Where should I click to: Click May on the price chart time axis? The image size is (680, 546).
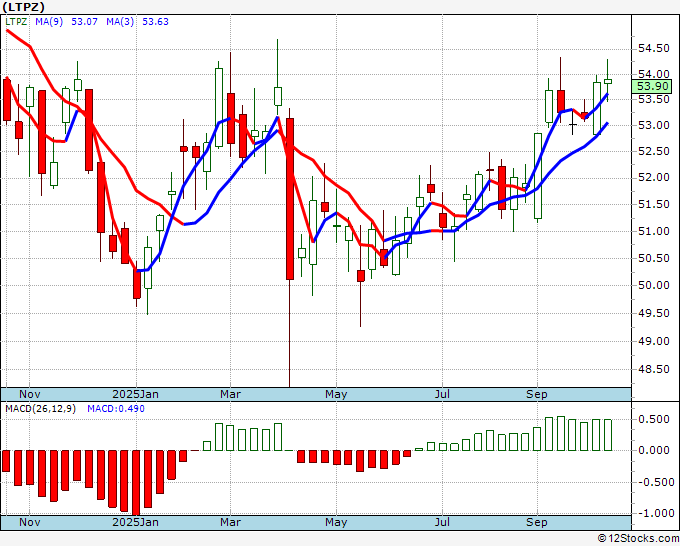click(x=336, y=394)
